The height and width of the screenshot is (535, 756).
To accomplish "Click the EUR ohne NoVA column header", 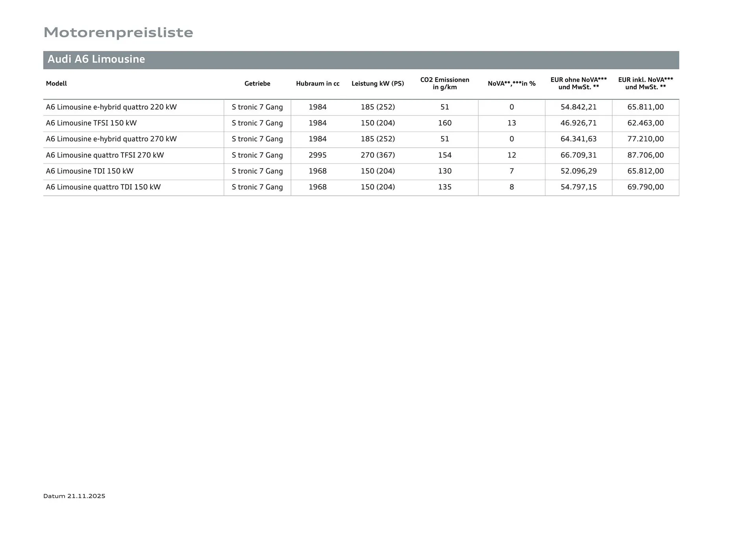I will tap(578, 84).
